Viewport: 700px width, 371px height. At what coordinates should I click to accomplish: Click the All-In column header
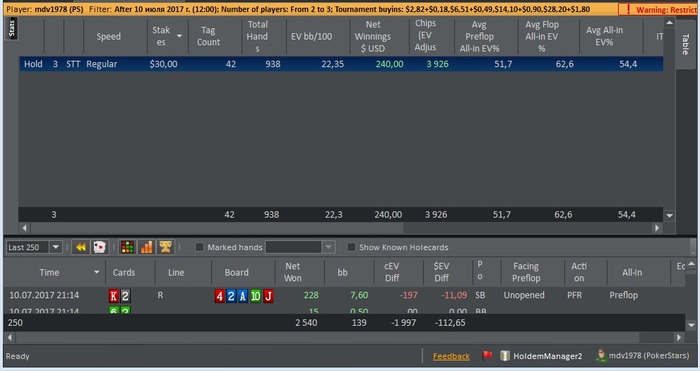point(632,272)
